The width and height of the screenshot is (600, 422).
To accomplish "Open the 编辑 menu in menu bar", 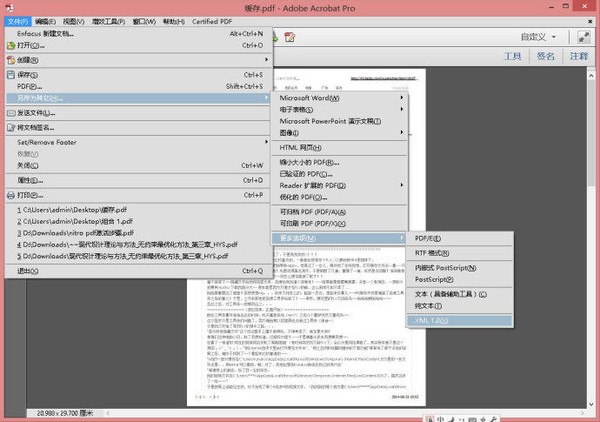I will click(x=46, y=19).
